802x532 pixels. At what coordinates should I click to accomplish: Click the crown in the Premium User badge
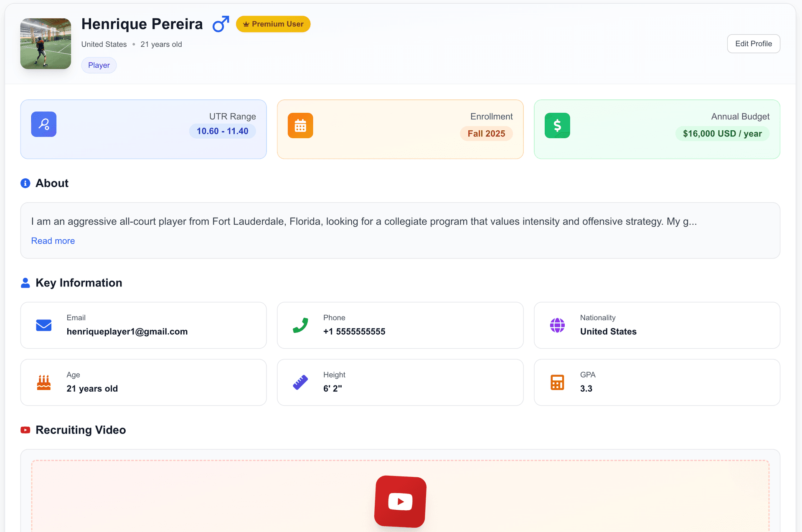click(246, 24)
